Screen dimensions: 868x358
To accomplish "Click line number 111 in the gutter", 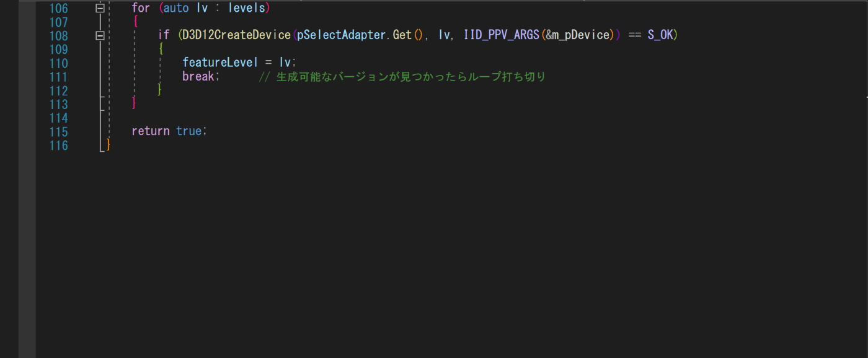I will pos(58,77).
